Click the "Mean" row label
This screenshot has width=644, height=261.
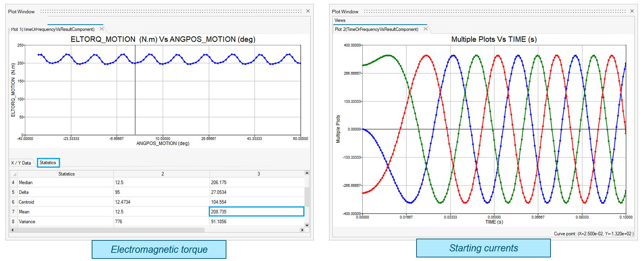point(24,212)
